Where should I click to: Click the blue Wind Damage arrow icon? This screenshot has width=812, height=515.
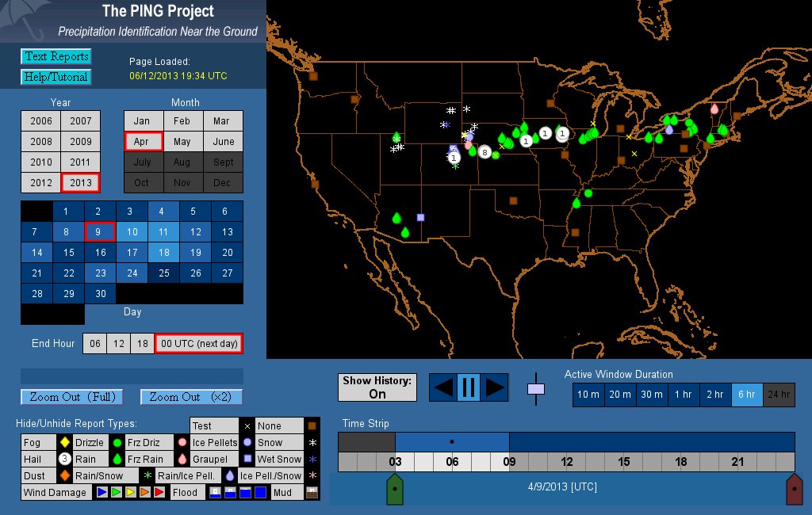click(101, 493)
